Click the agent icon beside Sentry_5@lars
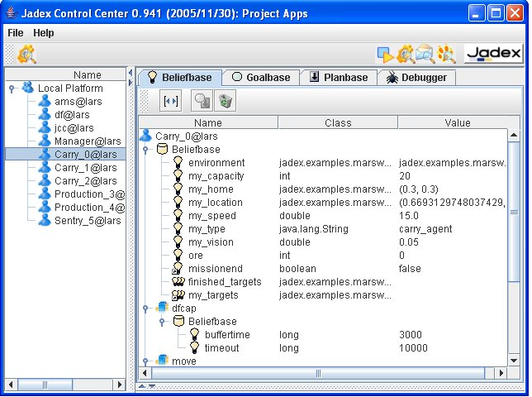The image size is (532, 397). click(45, 220)
